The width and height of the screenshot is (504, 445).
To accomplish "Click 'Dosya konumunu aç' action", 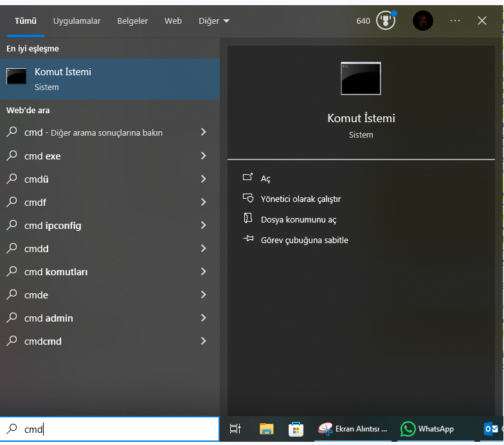I will pyautogui.click(x=298, y=219).
